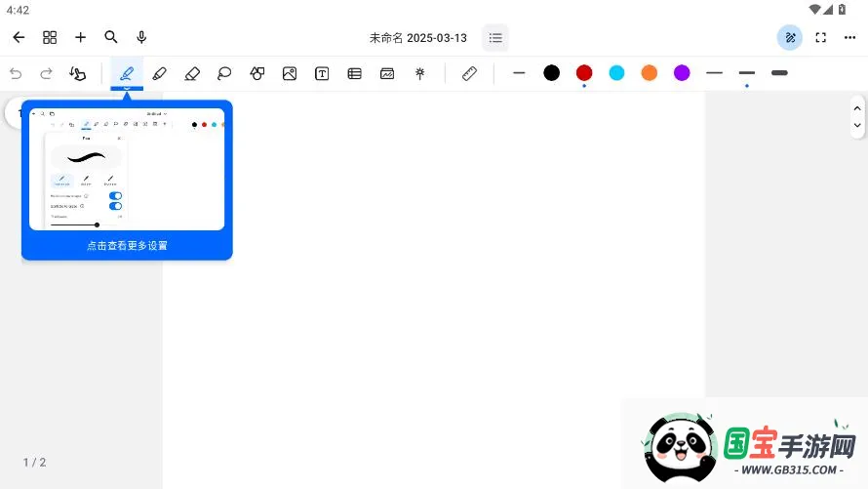Image resolution: width=868 pixels, height=489 pixels.
Task: Click the note title 未命名 2025-03-13
Action: point(418,38)
